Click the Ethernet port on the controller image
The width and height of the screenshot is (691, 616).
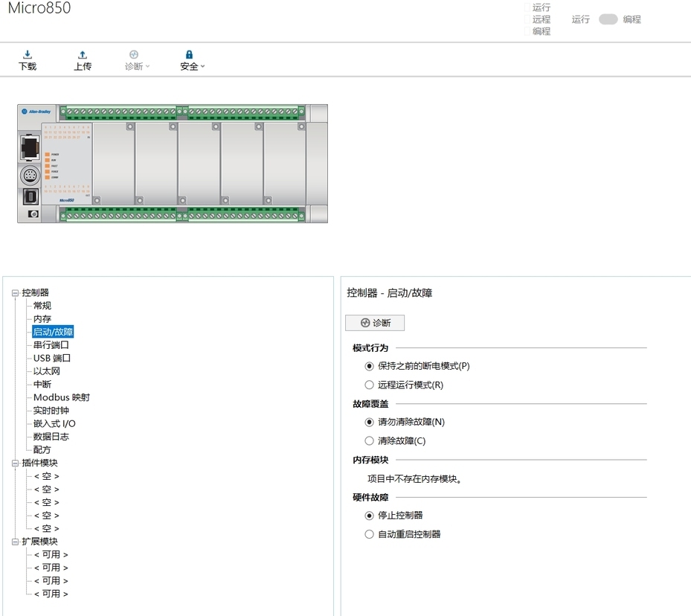30,147
